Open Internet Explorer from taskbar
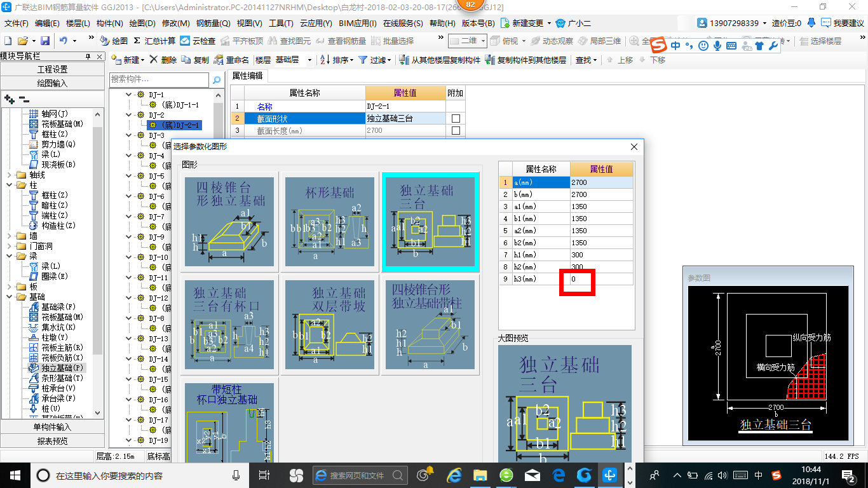Image resolution: width=868 pixels, height=488 pixels. coord(454,475)
